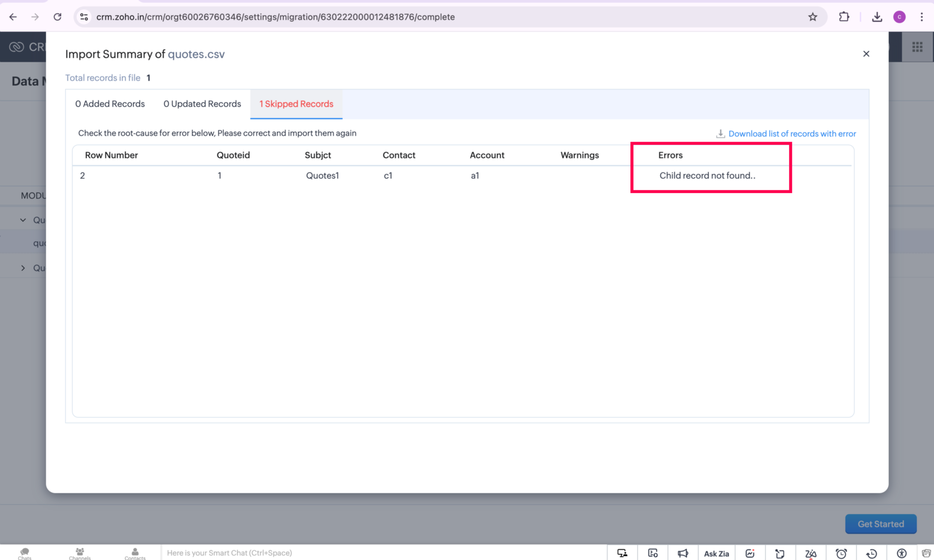Click the announcements megaphone icon
This screenshot has height=560, width=934.
(682, 553)
